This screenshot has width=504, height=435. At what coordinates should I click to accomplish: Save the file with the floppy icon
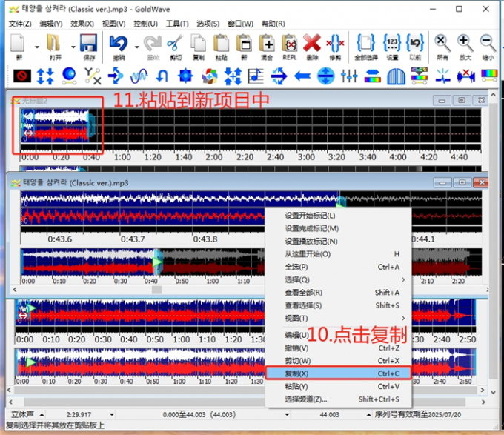point(89,47)
